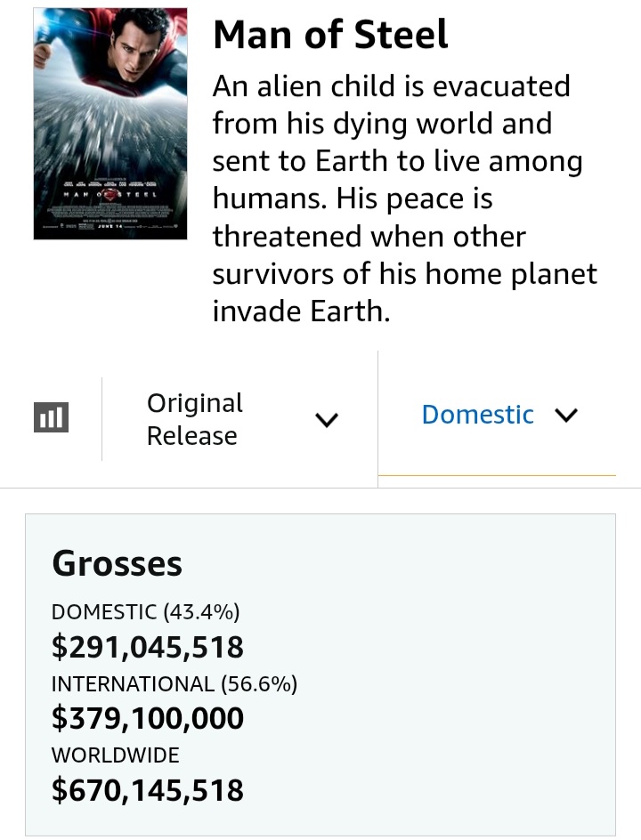641x840 pixels.
Task: Click the $291,045,518 domestic gross amount
Action: point(147,646)
